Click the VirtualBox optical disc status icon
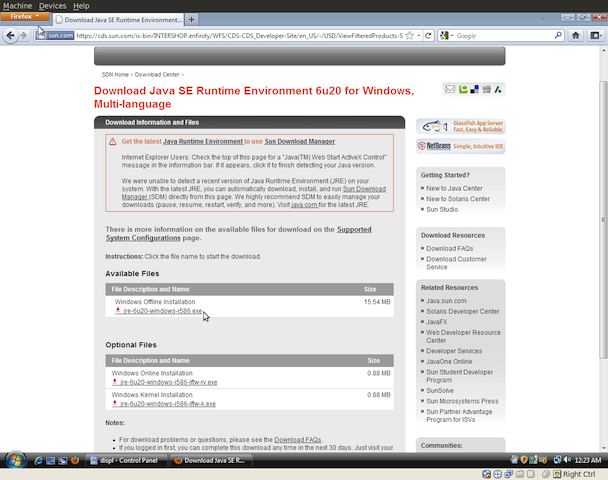608x480 pixels. (x=497, y=474)
